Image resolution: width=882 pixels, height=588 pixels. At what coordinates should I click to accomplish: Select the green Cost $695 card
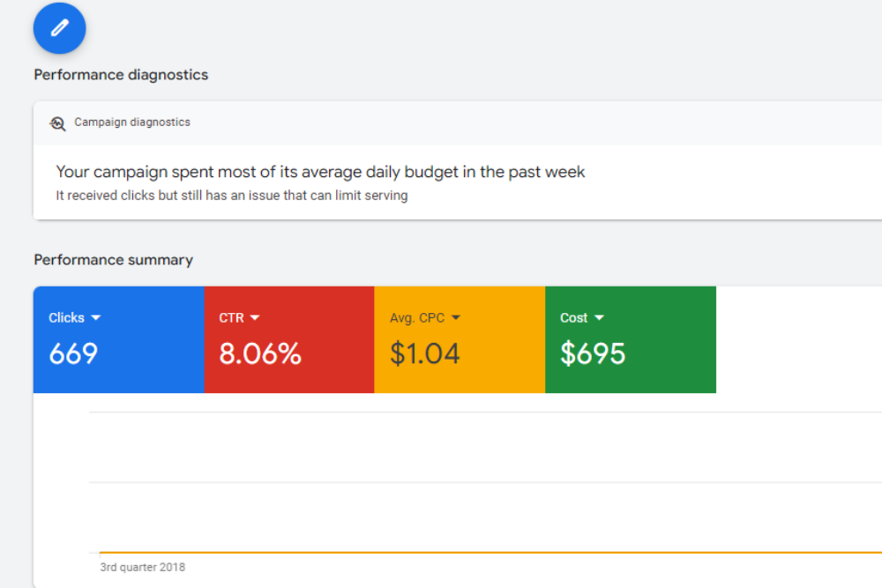631,339
